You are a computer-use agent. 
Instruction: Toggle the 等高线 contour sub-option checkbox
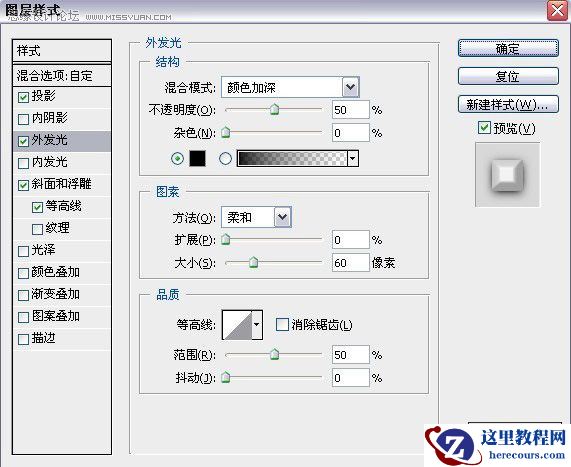[x=37, y=207]
